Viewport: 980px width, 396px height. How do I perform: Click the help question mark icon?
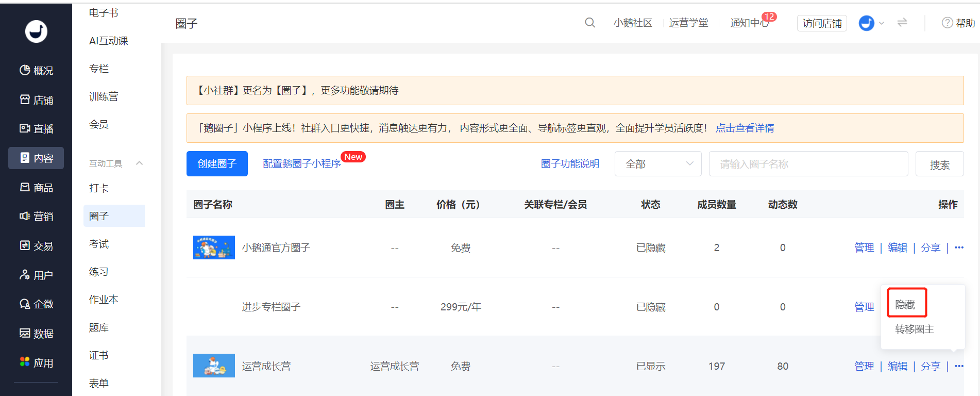(947, 23)
